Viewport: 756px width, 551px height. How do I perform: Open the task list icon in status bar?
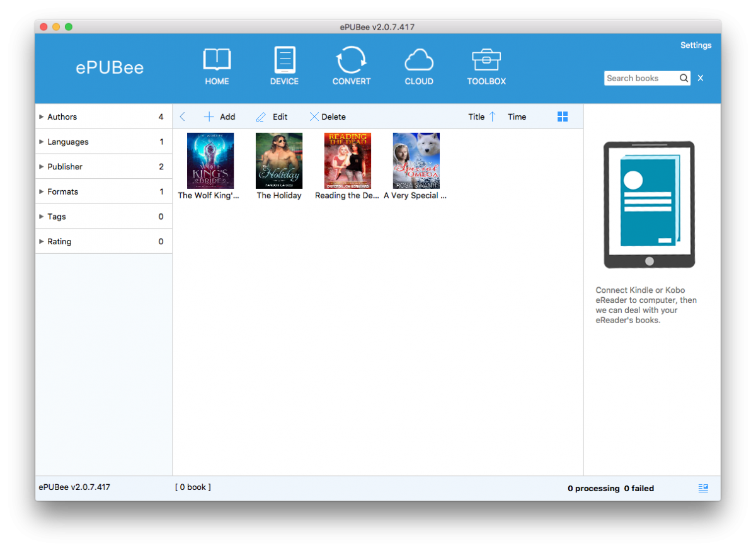704,487
